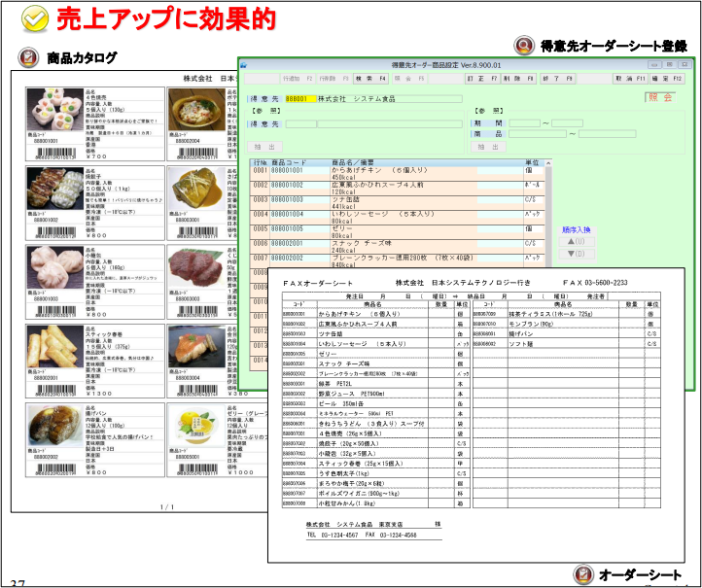Viewport: 702px width, 588px height.
Task: Click row 0007 プレーンクラッカー in order list
Action: [x=398, y=261]
